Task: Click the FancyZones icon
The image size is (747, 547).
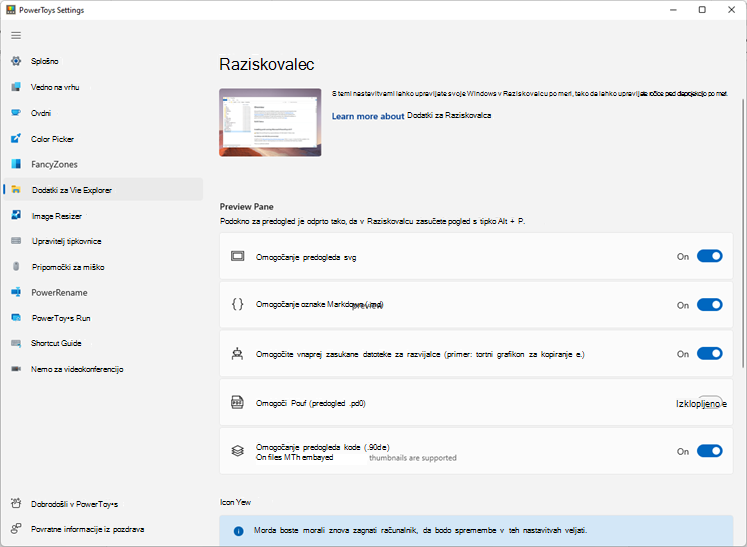Action: tap(16, 164)
